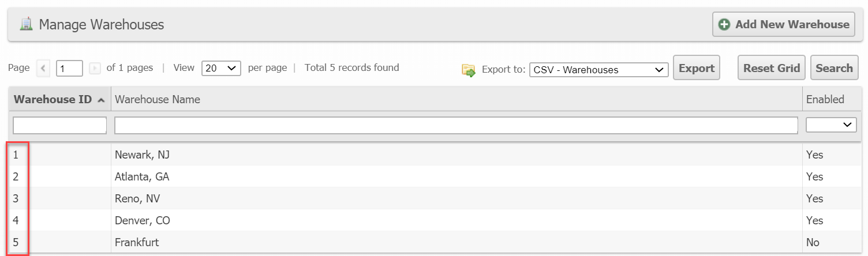868x256 pixels.
Task: Go to the previous page arrow
Action: point(43,69)
